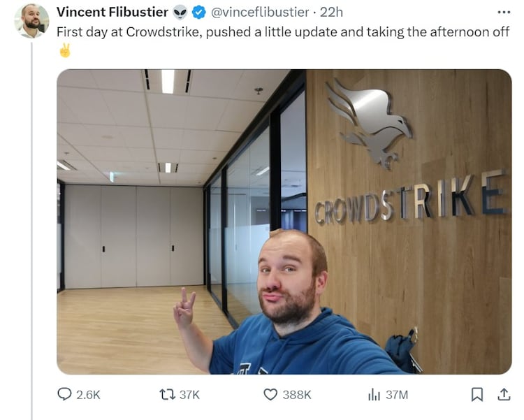Click the victory hand emoji under the text

point(65,50)
